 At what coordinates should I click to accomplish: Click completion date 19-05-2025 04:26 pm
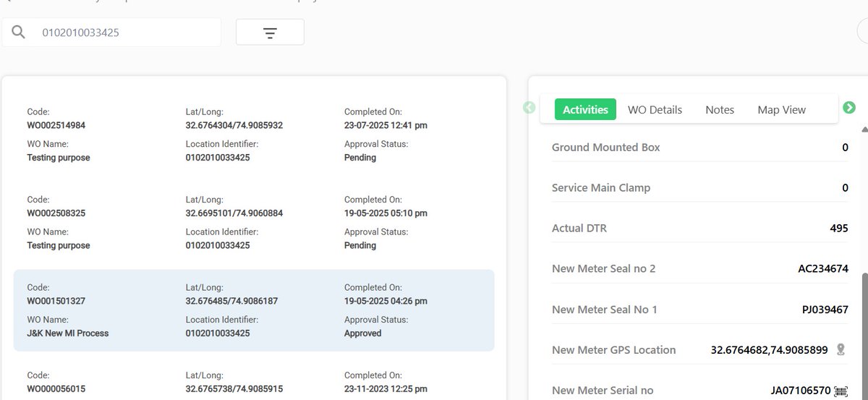point(386,301)
